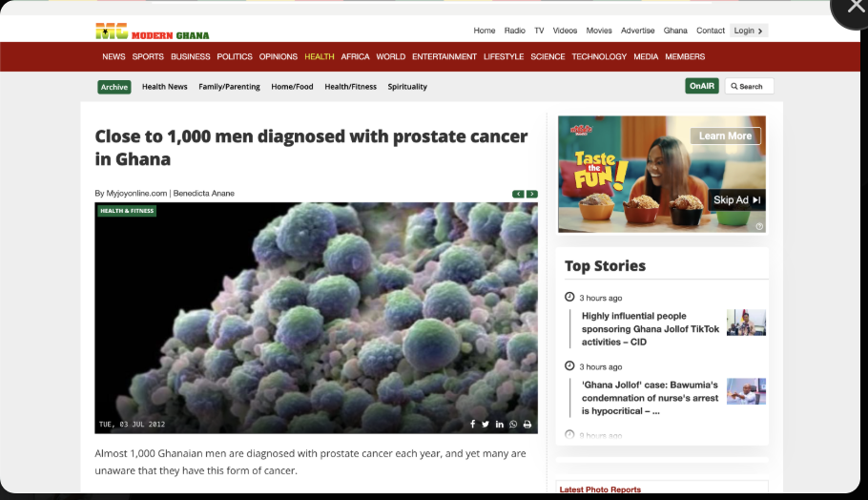This screenshot has width=868, height=500.
Task: Open story about Ghana Jollof TikTok activities
Action: (651, 329)
